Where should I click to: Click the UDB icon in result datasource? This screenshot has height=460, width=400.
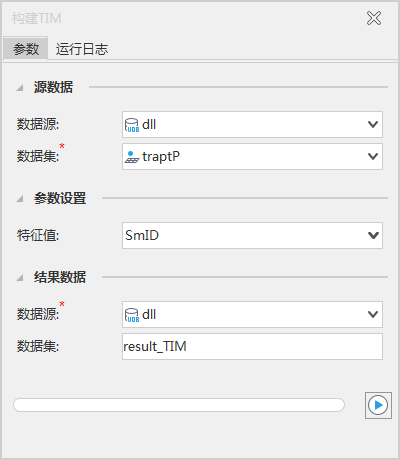click(x=132, y=315)
